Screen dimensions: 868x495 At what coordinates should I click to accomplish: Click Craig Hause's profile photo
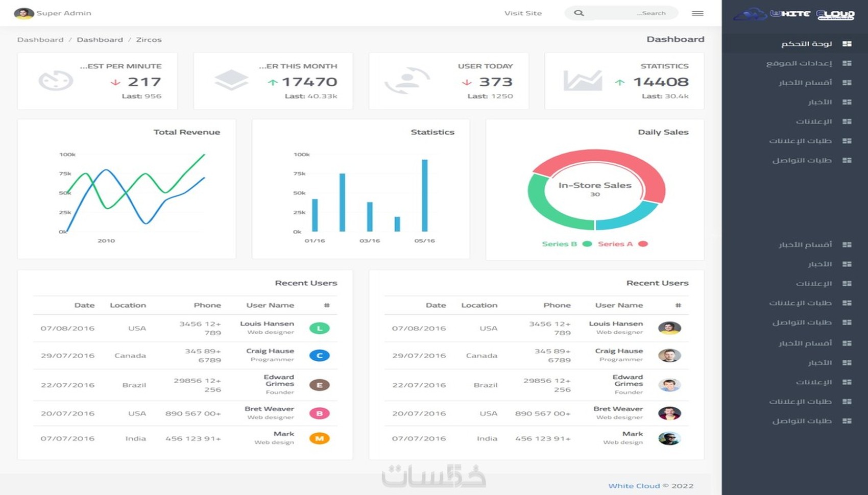point(669,355)
